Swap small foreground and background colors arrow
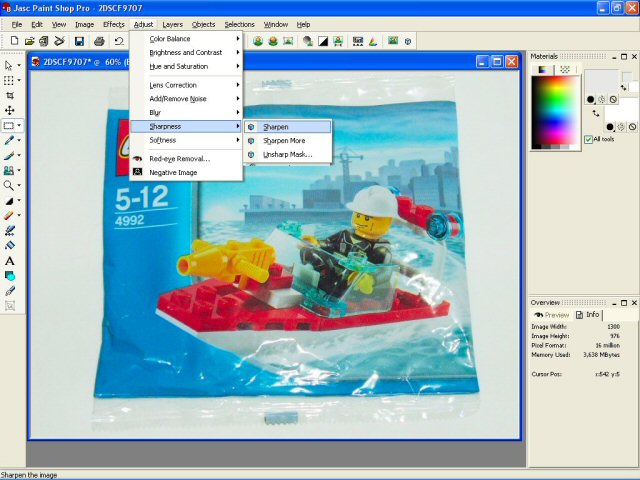640x480 pixels. pos(623,87)
